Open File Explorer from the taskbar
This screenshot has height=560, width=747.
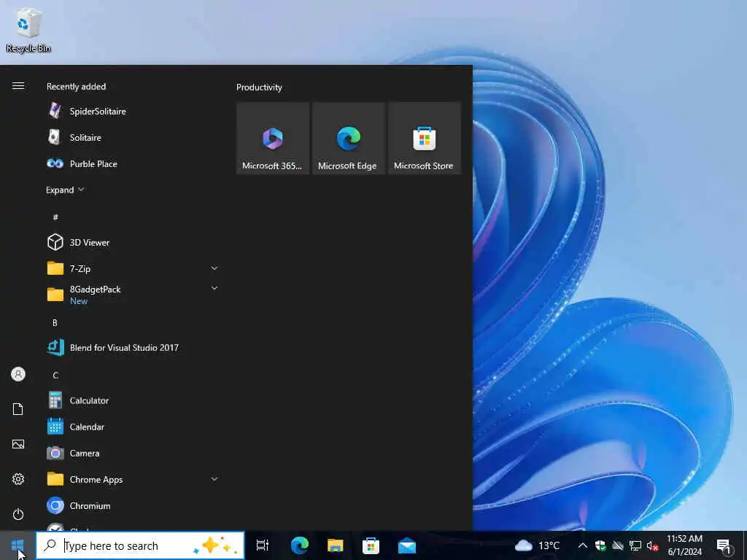click(336, 545)
